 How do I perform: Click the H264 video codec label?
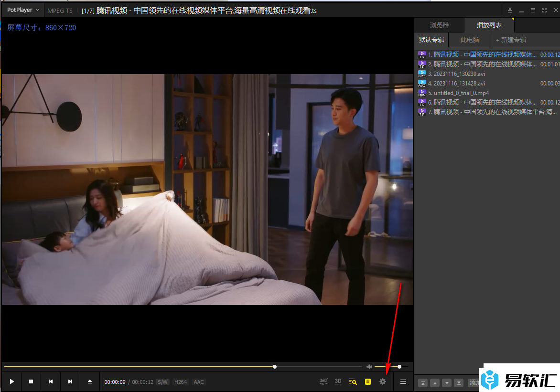tap(180, 382)
